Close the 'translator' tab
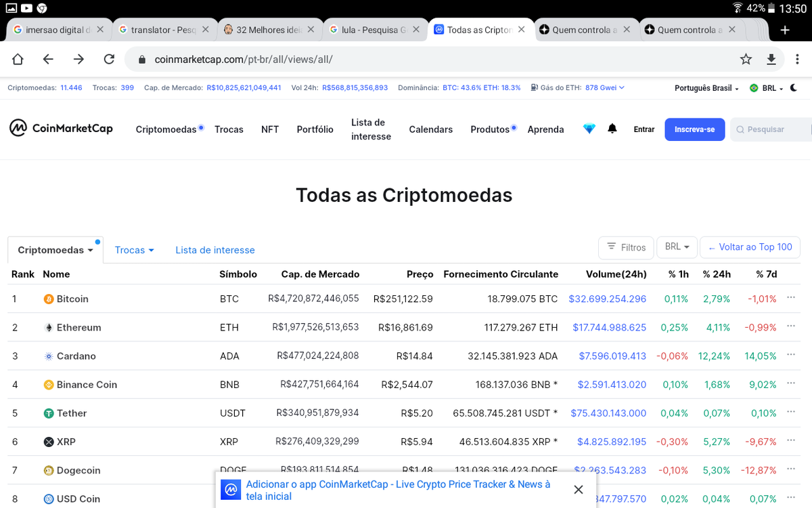Image resolution: width=812 pixels, height=508 pixels. (206, 30)
